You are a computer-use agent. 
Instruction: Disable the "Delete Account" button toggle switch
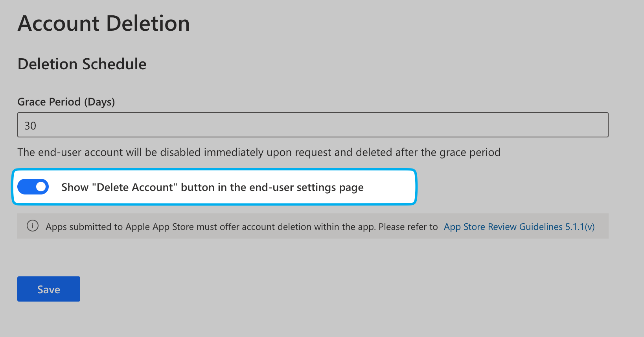[x=33, y=187]
